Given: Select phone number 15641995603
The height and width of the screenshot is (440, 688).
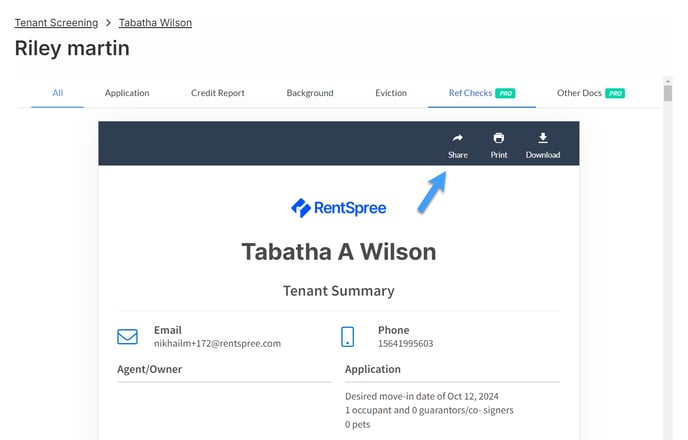Looking at the screenshot, I should 405,343.
